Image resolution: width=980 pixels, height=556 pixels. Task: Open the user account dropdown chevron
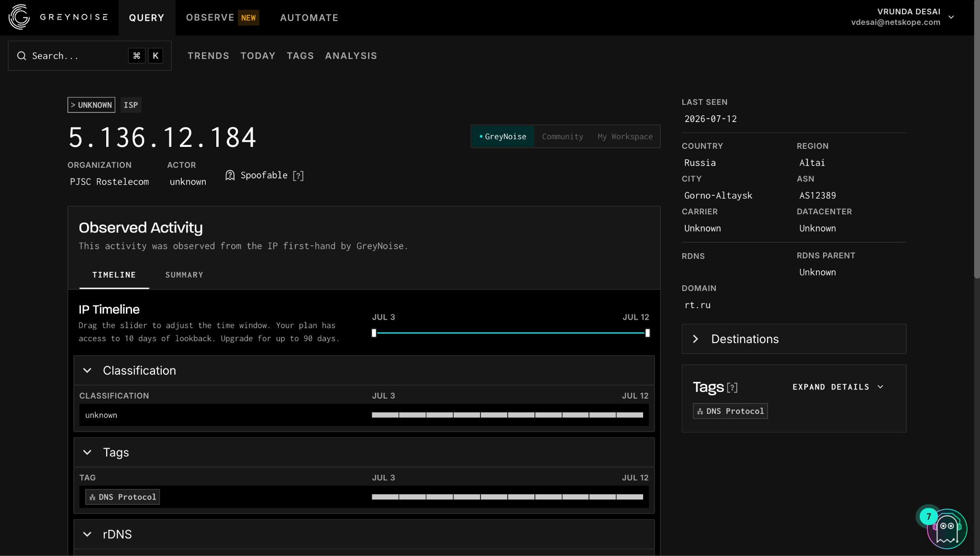tap(951, 17)
